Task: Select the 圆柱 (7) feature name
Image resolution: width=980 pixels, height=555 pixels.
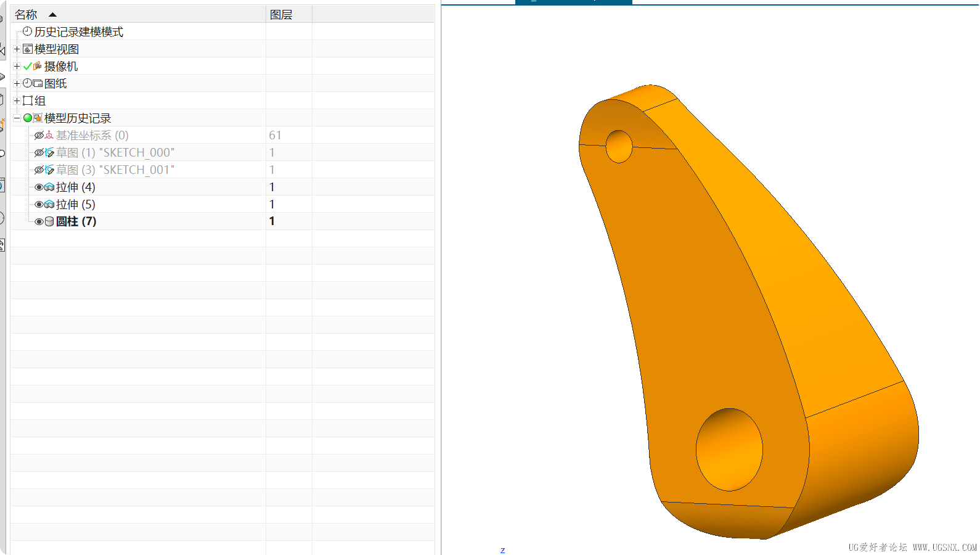Action: tap(76, 221)
